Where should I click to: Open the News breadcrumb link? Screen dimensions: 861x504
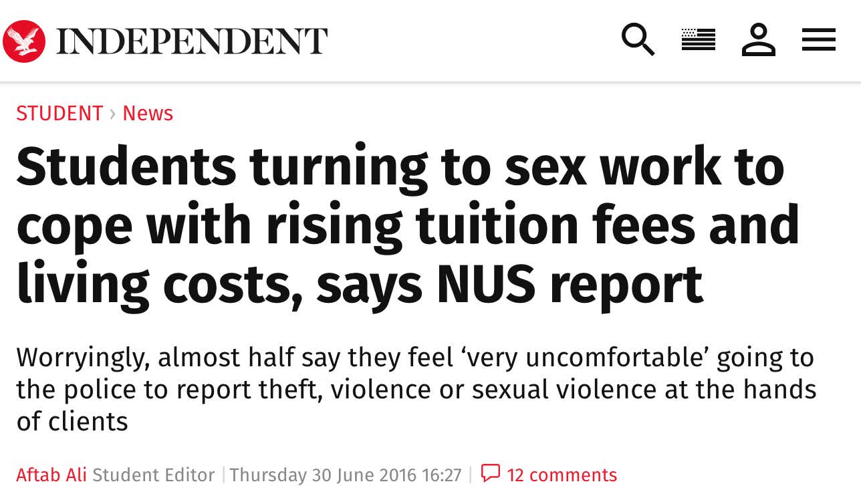point(148,114)
